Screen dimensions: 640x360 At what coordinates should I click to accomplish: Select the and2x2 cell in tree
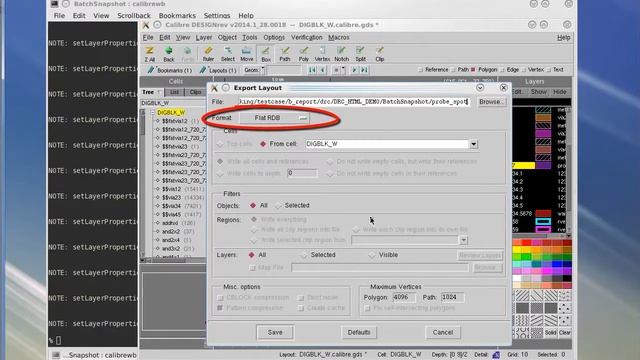click(171, 231)
